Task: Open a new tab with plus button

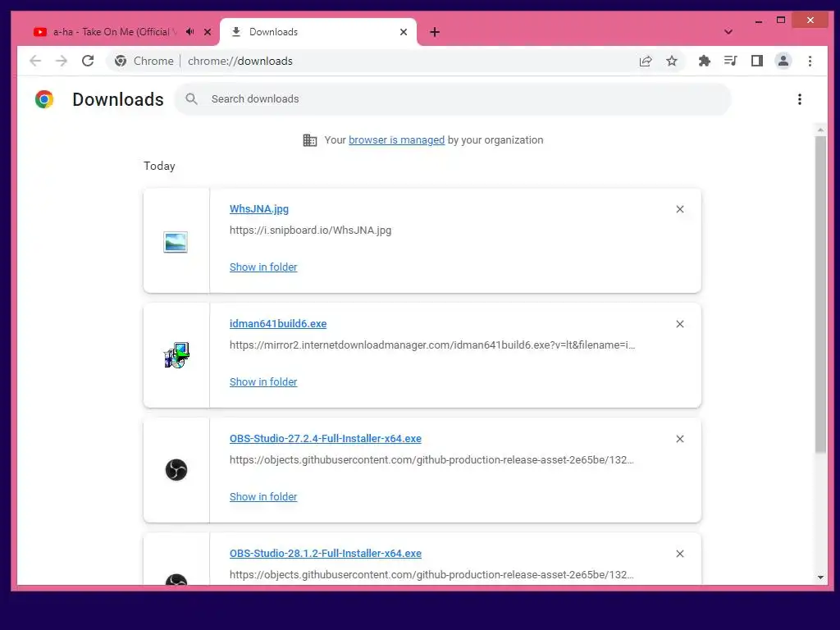Action: click(435, 32)
